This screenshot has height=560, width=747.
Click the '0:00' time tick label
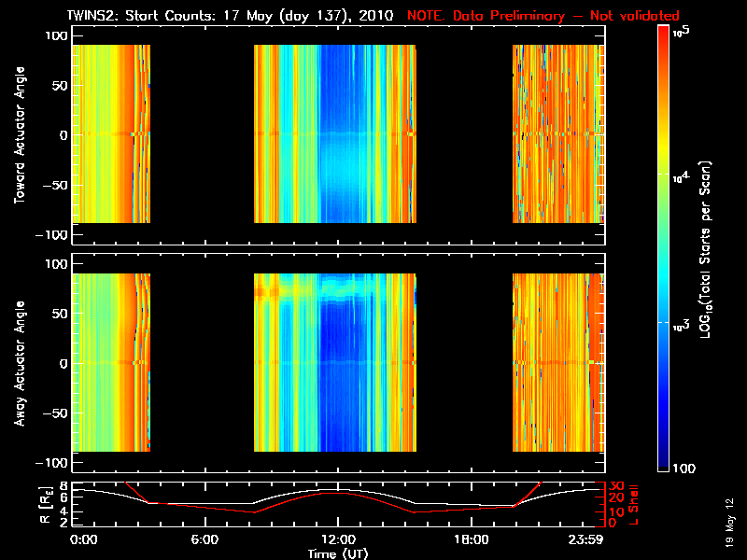[83, 539]
